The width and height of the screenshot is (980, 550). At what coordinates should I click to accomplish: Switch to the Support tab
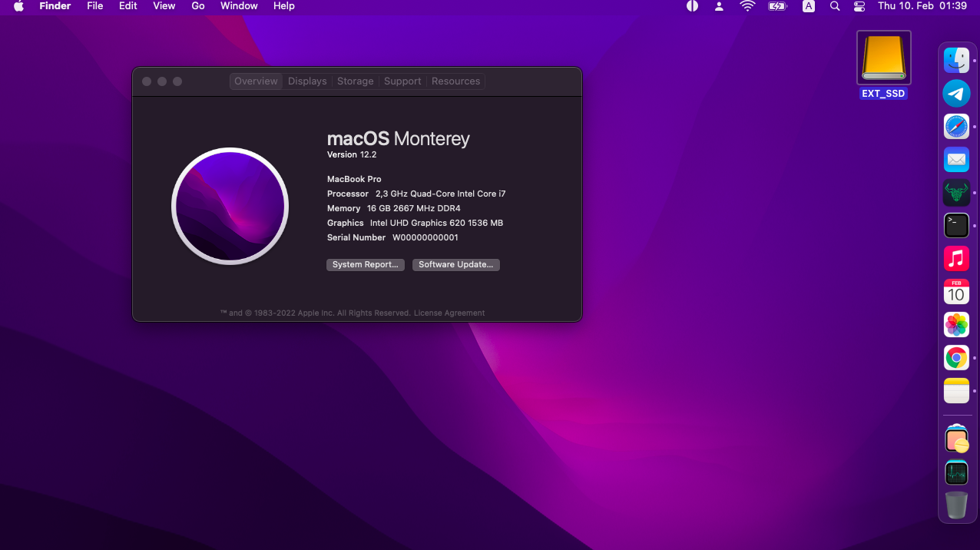click(x=402, y=81)
